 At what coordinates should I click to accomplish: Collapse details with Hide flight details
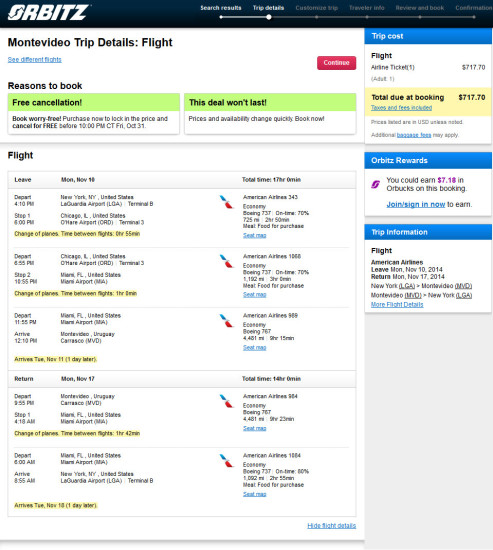[332, 525]
